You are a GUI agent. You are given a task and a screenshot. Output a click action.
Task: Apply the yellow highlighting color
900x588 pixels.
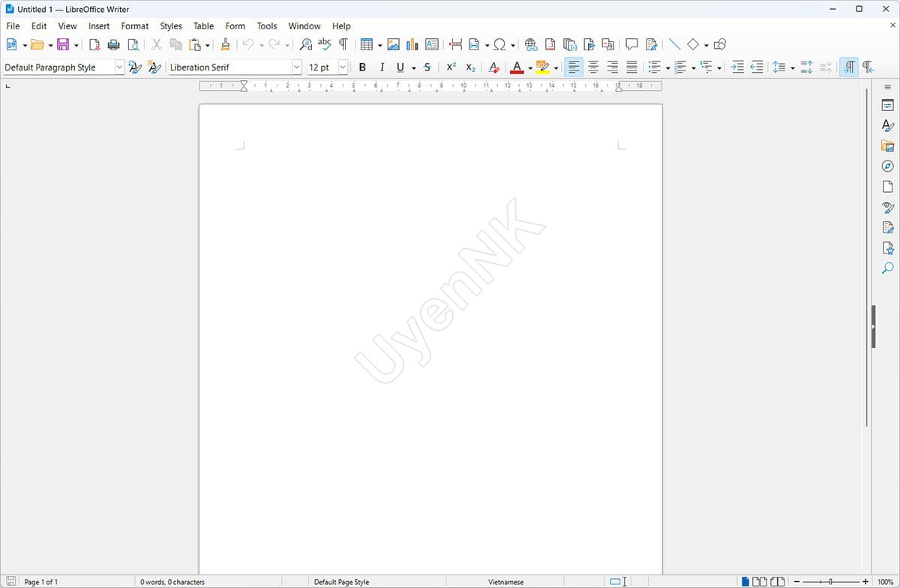[x=542, y=67]
